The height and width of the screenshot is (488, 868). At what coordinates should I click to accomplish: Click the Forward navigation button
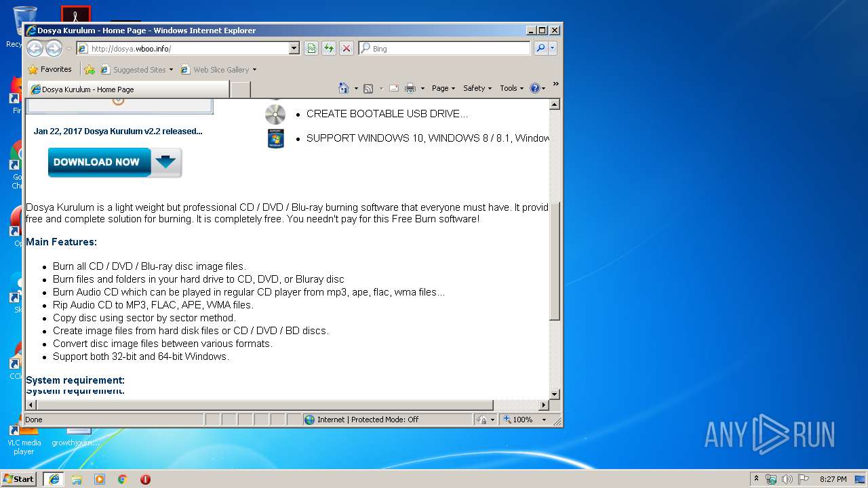(54, 48)
